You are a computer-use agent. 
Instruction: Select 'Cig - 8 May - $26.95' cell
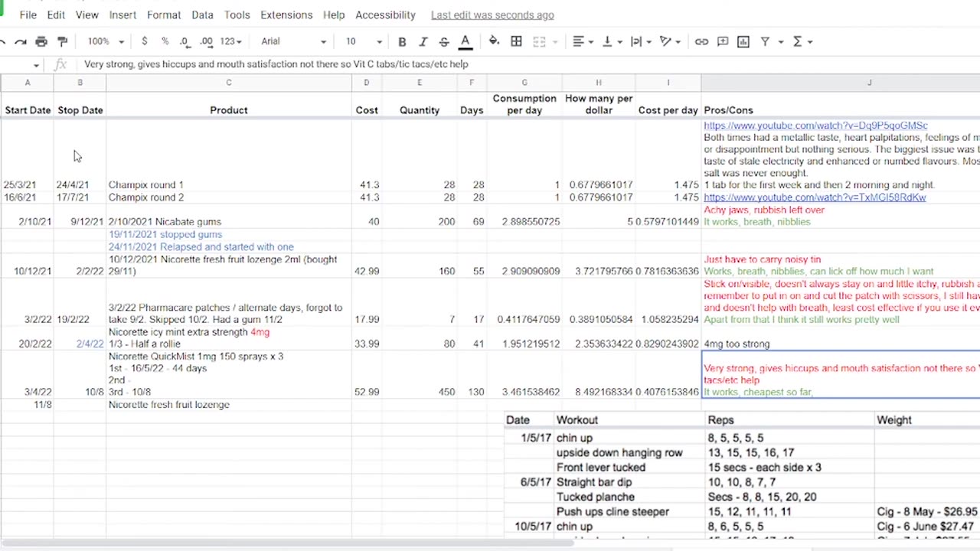pos(927,512)
